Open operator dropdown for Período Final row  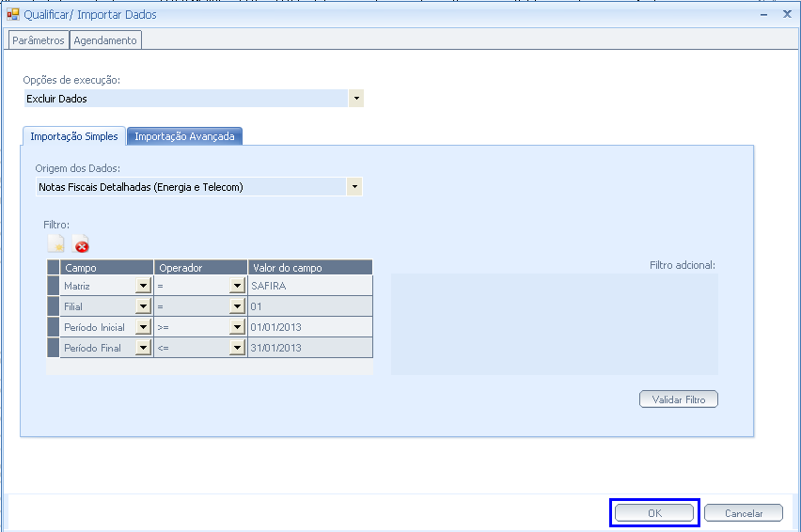tap(238, 348)
